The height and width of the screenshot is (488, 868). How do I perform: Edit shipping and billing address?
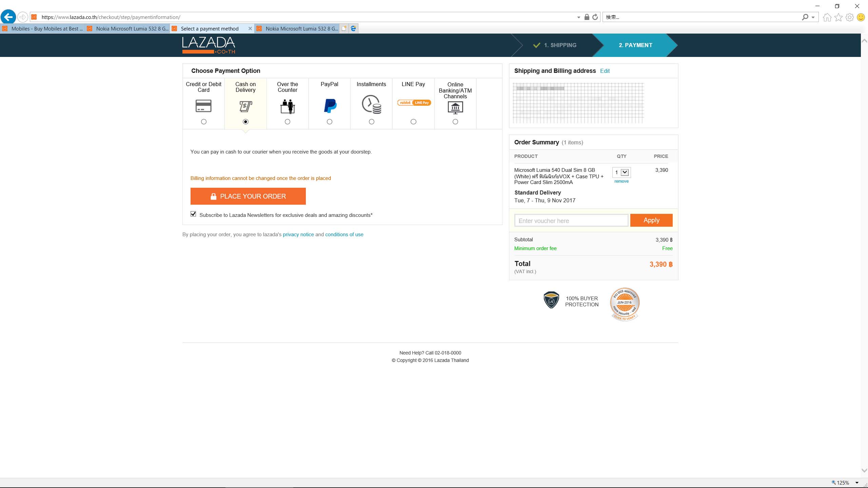click(605, 71)
